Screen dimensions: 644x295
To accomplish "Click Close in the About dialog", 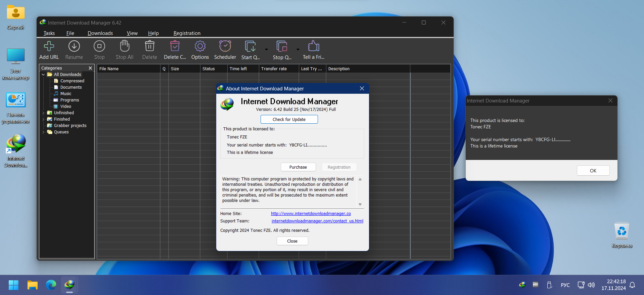I will point(292,241).
